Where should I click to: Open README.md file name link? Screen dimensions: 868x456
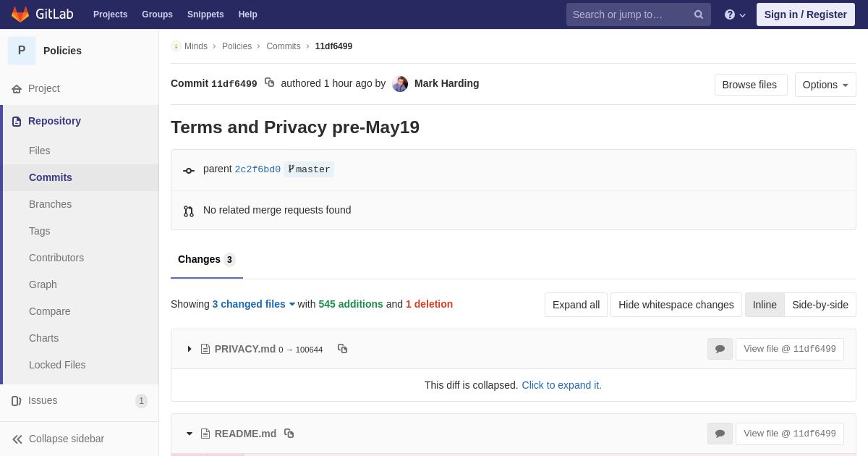pos(245,434)
